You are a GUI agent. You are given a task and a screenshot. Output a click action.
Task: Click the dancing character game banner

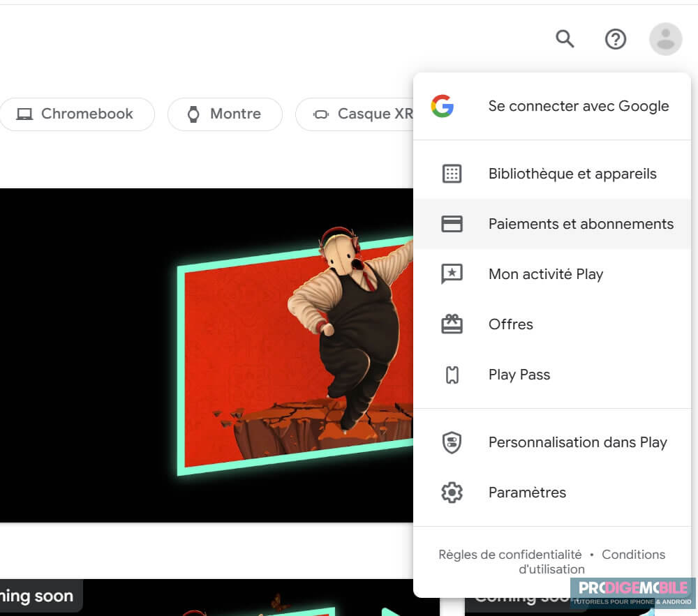207,355
